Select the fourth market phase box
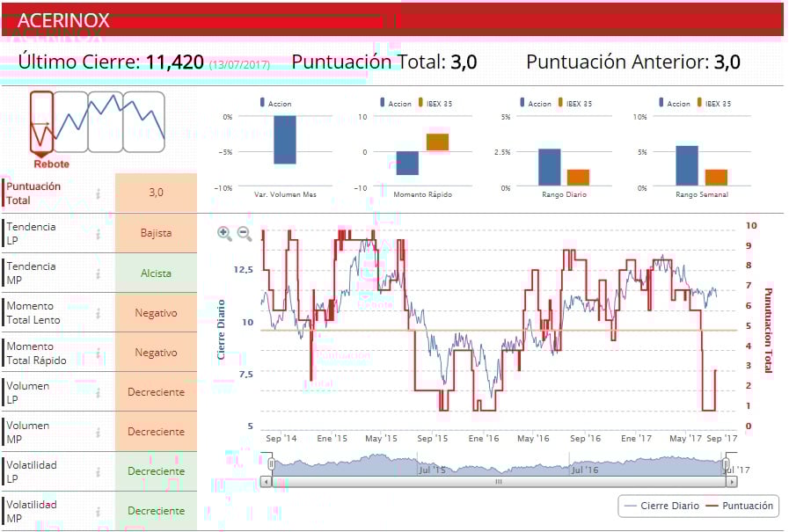The width and height of the screenshot is (789, 532). tap(144, 121)
